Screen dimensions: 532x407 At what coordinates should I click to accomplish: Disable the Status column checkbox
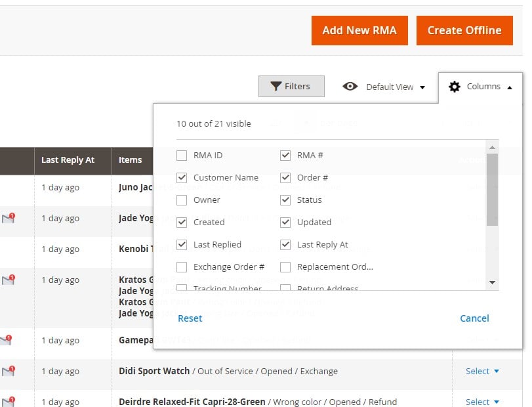285,200
